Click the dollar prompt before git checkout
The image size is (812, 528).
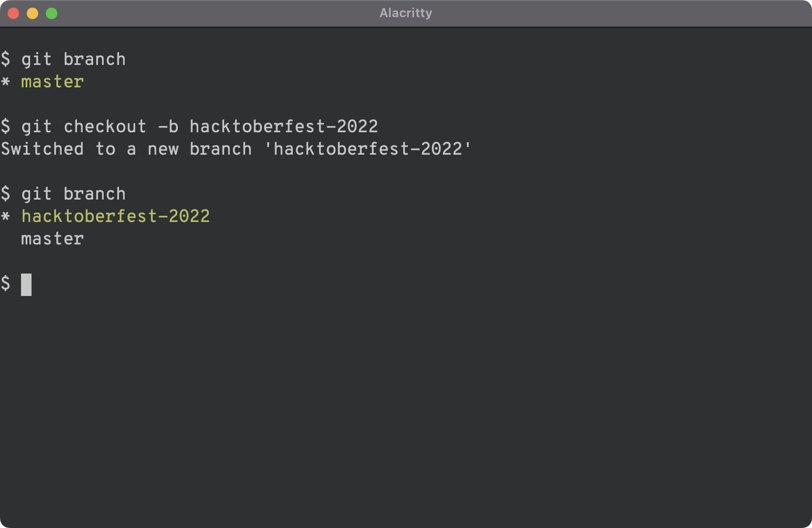[6, 127]
